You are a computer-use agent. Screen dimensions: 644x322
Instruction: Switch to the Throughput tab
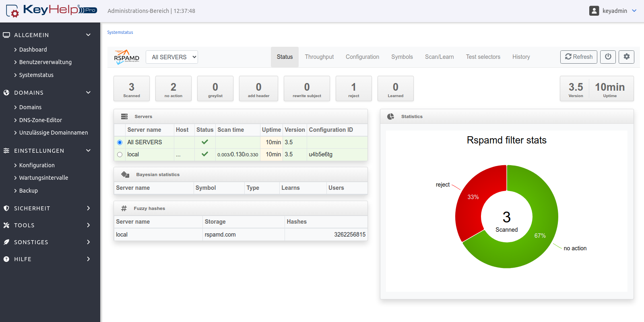(x=319, y=57)
